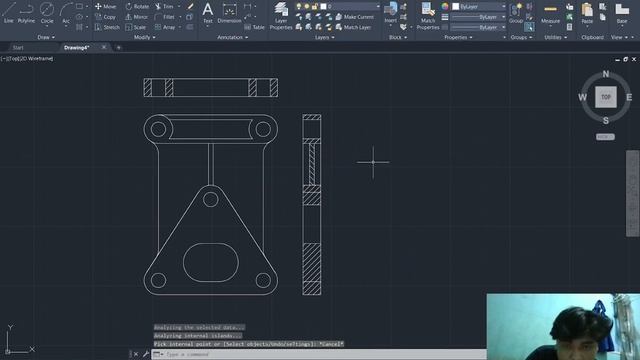Expand the Annotation panel
Screen dimensions: 640x360
tap(232, 37)
